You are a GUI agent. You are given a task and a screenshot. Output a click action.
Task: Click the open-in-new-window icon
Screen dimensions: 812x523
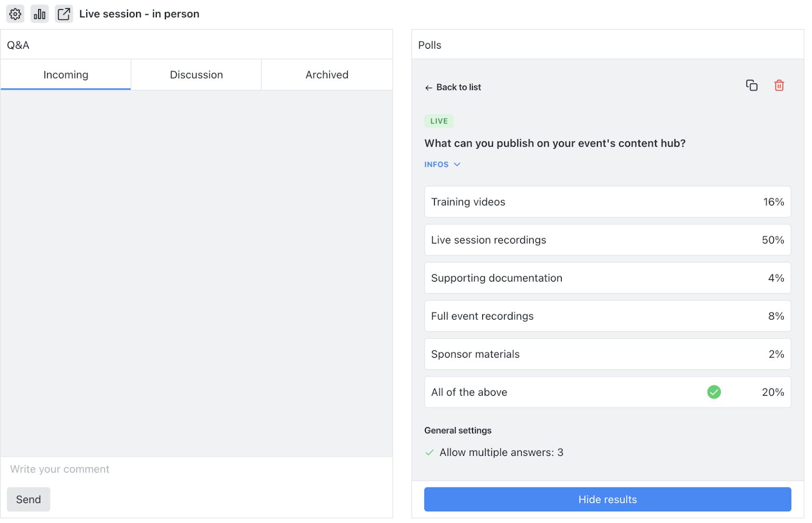click(x=64, y=14)
